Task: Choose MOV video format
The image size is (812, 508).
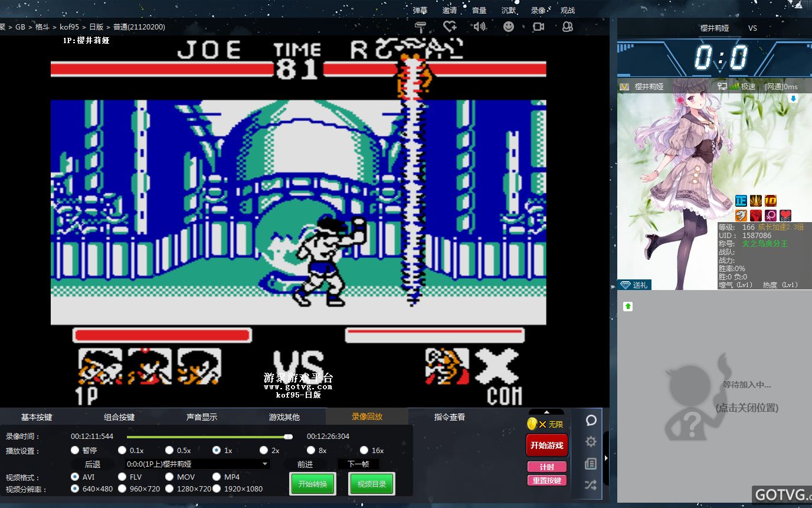Action: tap(169, 477)
